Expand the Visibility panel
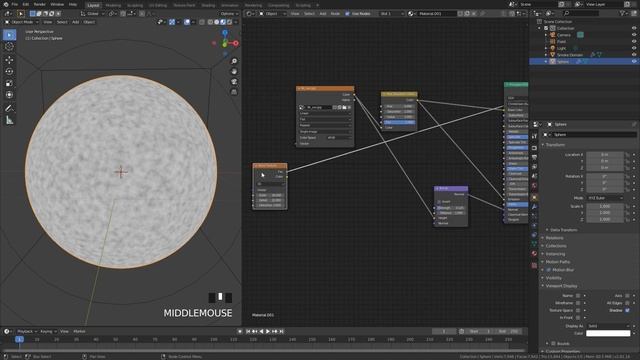Screen dimensions: 640x360 553,278
